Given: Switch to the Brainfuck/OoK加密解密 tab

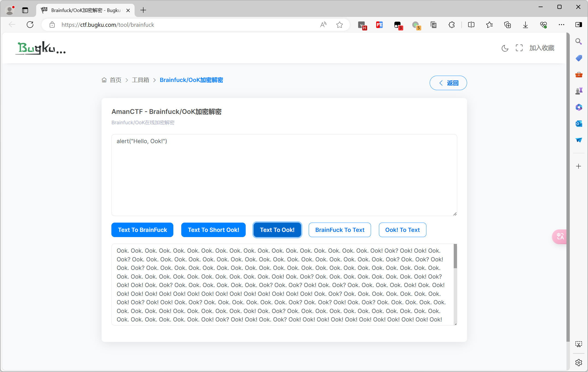Looking at the screenshot, I should click(82, 10).
